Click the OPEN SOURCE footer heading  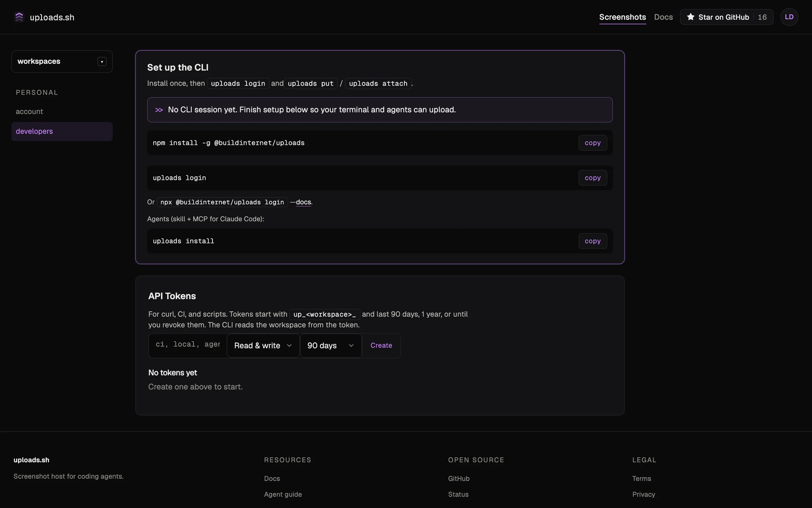tap(476, 460)
